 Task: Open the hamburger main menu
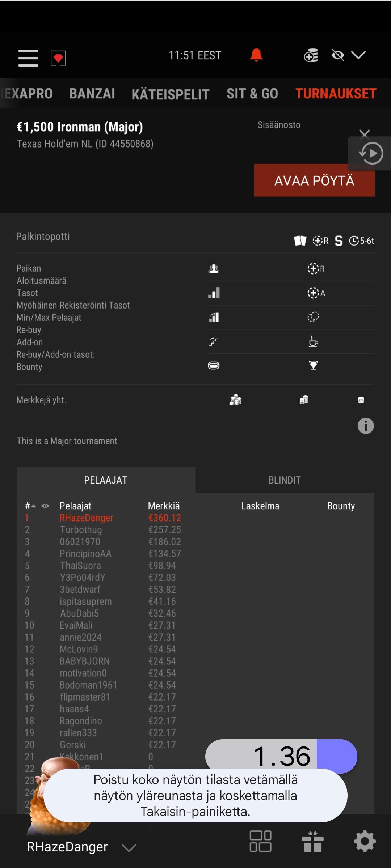(28, 58)
